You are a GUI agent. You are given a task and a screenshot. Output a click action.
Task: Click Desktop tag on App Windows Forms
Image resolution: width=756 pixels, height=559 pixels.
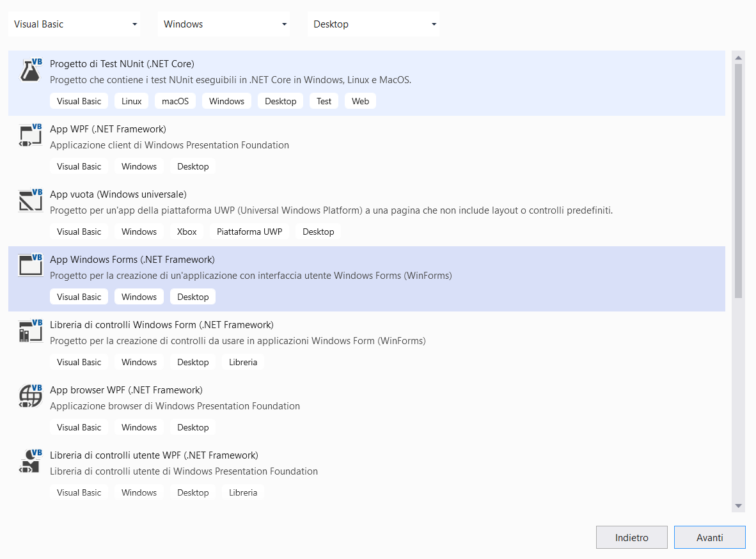point(193,297)
